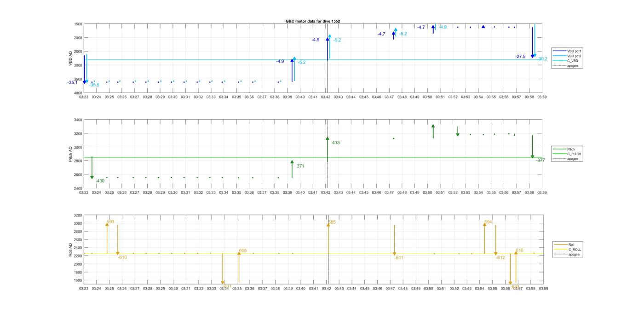The width and height of the screenshot is (644, 319).
Task: Click the '4000' tick on VBD axis
Action: (x=79, y=93)
